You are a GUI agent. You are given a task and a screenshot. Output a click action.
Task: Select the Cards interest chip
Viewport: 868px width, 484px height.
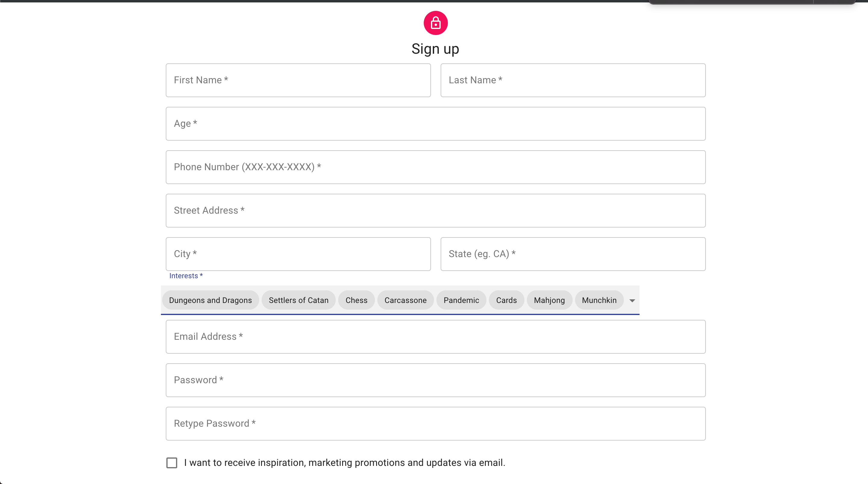coord(506,300)
